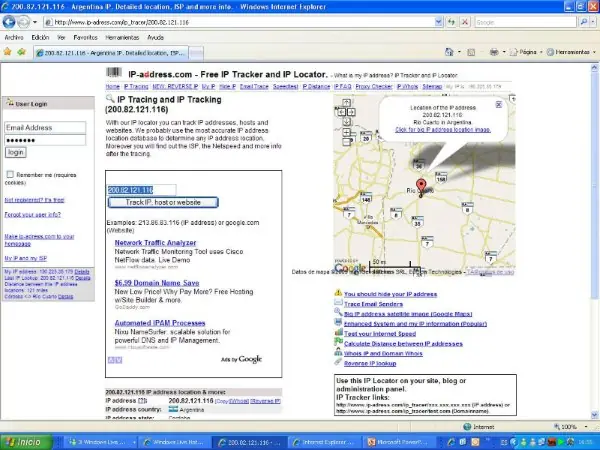The width and height of the screenshot is (600, 450).
Task: Click the map pan down arrow
Action: click(346, 122)
